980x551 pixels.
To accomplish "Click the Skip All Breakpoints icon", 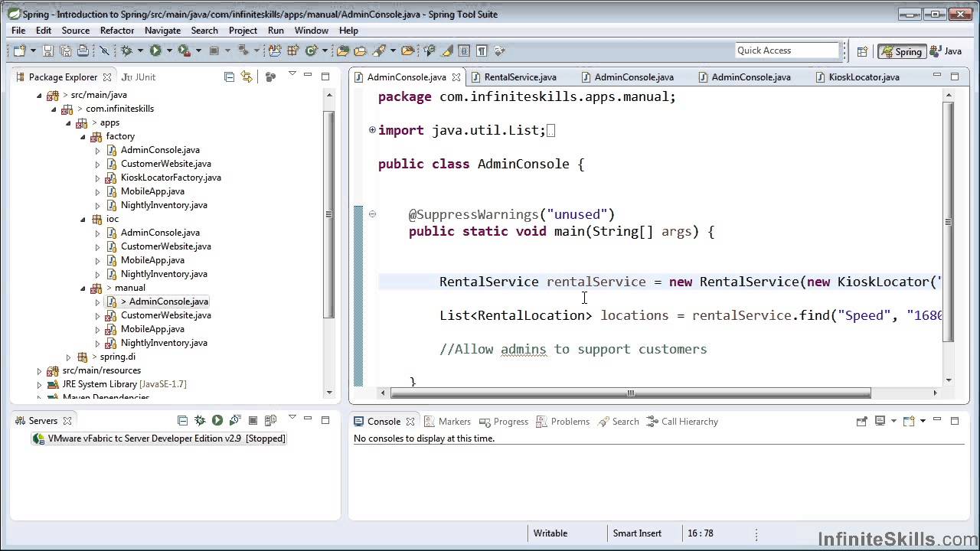I will tap(105, 51).
